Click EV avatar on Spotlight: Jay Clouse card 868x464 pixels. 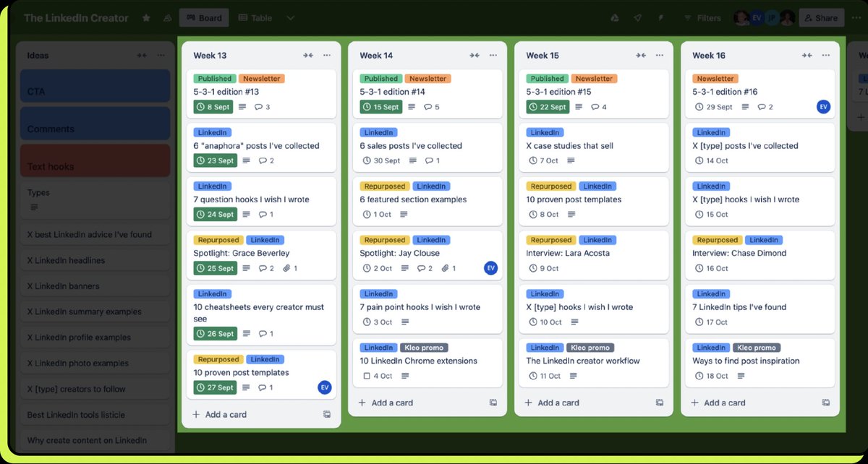click(x=491, y=268)
